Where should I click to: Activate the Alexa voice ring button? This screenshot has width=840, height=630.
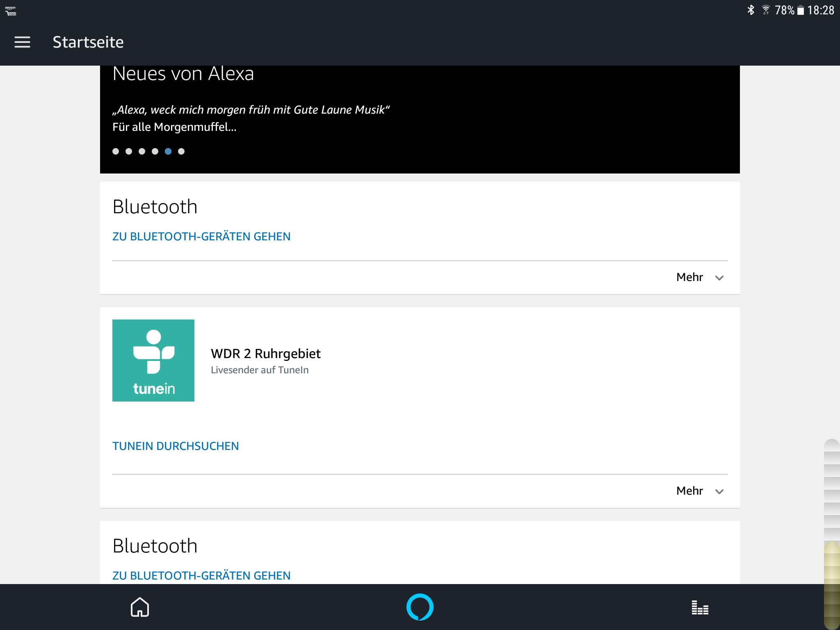(420, 607)
